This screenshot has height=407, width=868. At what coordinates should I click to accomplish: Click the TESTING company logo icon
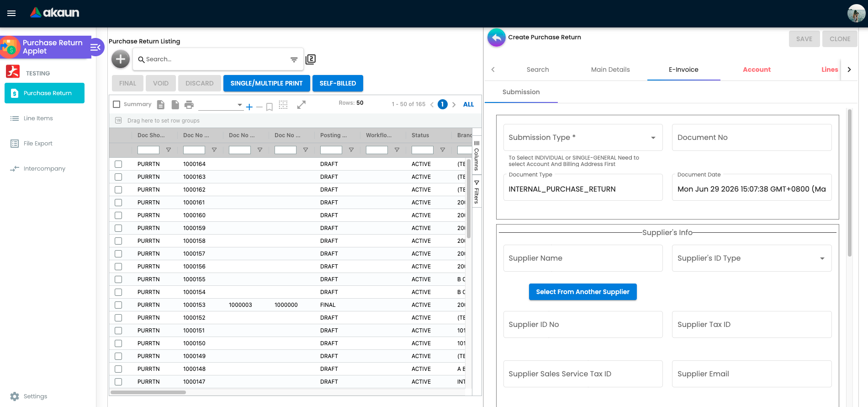[x=13, y=71]
